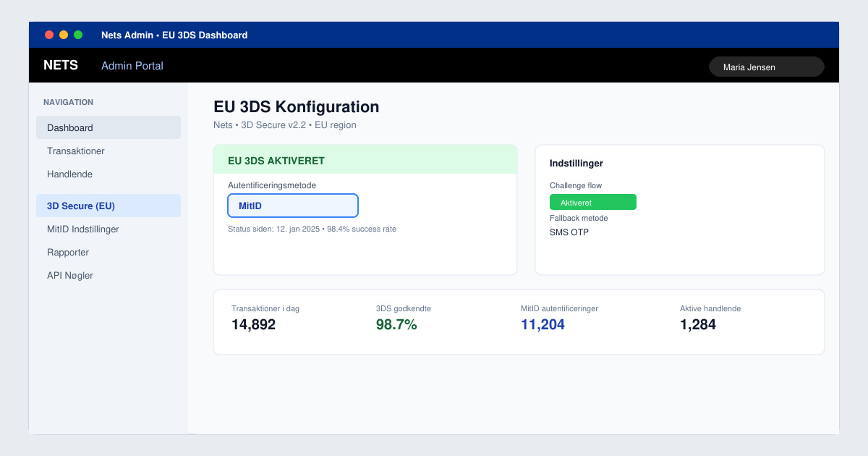This screenshot has height=456, width=868.
Task: Click the 98.7% godkendte value
Action: (396, 324)
